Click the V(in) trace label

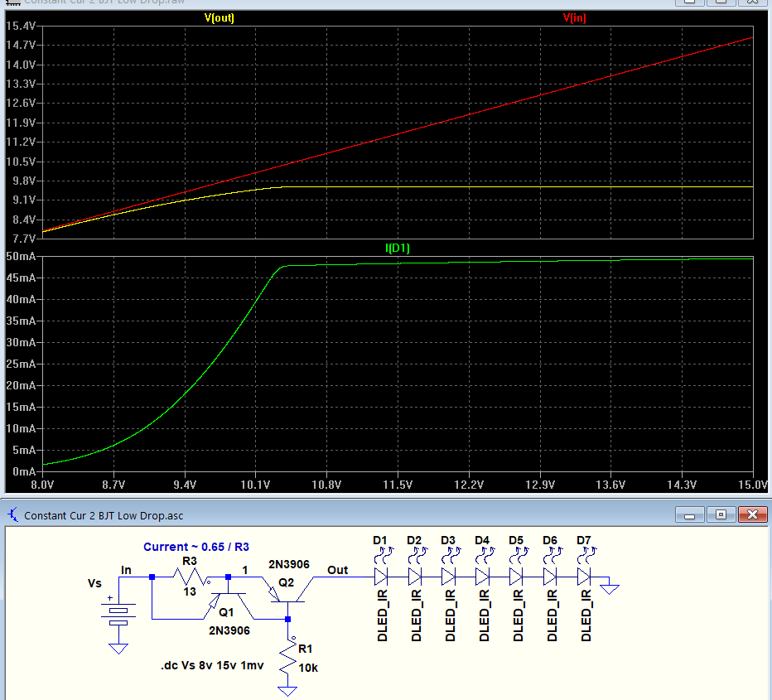point(575,18)
